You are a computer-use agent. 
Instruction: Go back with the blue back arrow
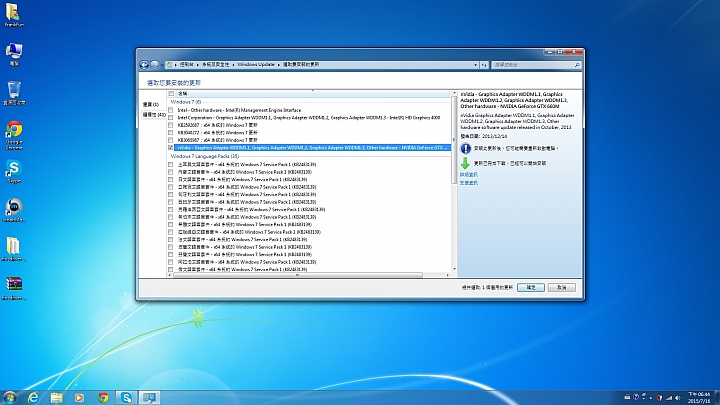(144, 65)
